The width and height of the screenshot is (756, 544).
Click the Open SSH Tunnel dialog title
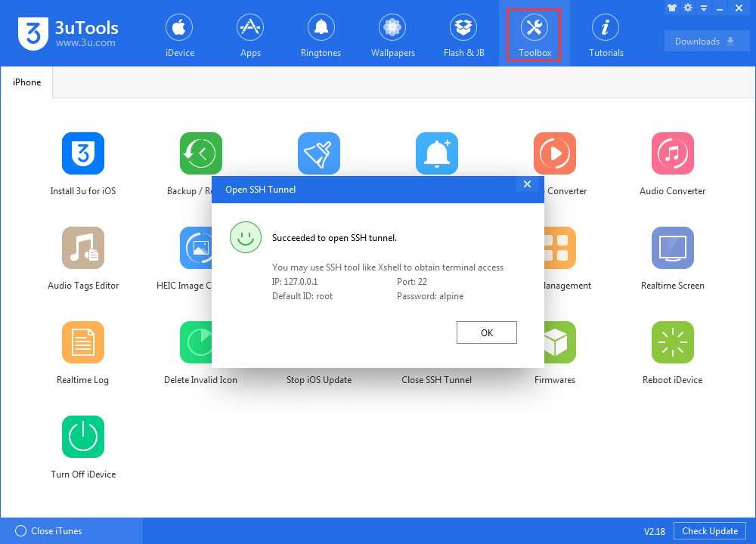(x=260, y=190)
